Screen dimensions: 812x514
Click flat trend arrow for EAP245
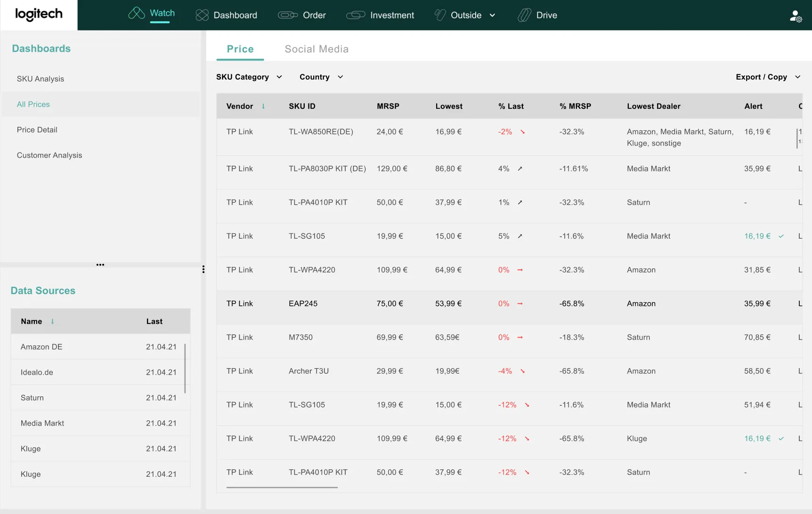click(x=520, y=304)
